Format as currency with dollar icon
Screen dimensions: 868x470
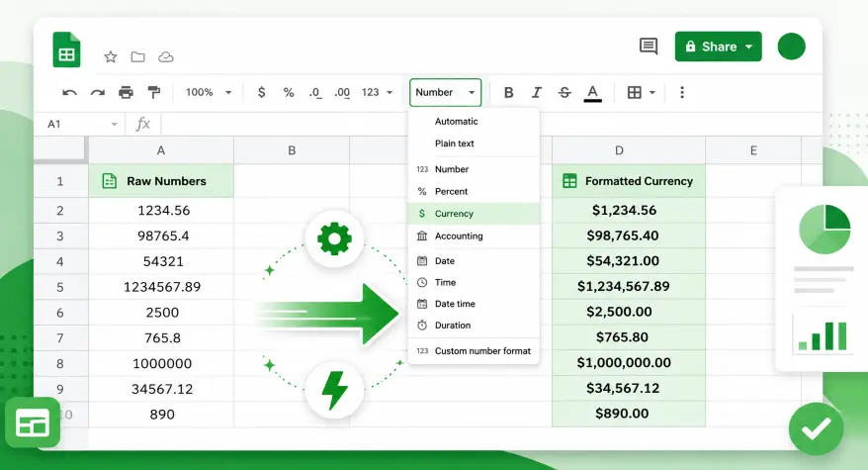pos(261,93)
